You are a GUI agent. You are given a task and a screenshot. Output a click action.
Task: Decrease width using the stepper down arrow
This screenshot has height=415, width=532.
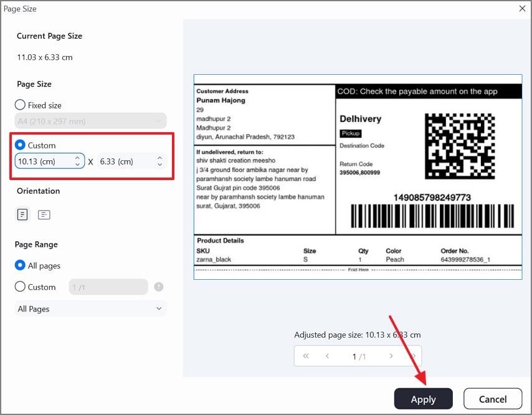click(77, 164)
